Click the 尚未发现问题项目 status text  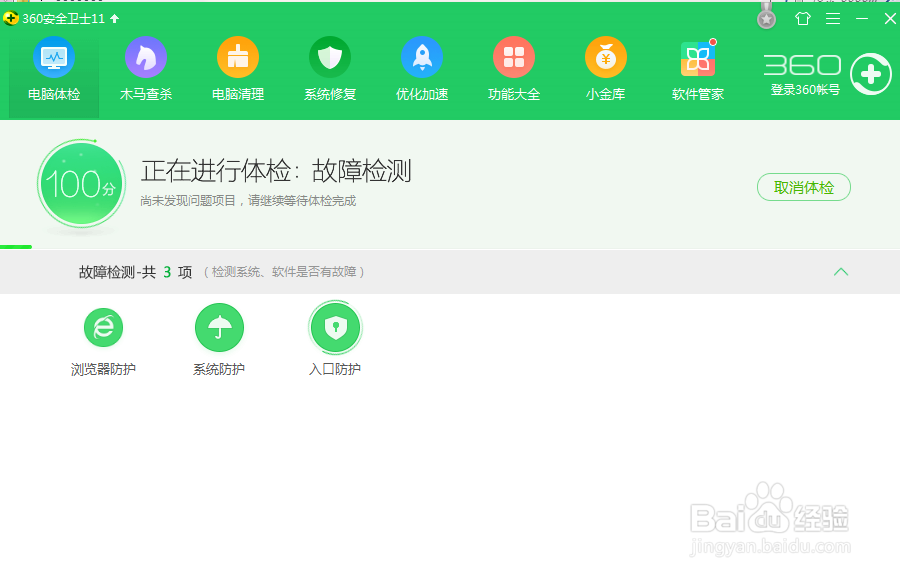click(x=248, y=201)
